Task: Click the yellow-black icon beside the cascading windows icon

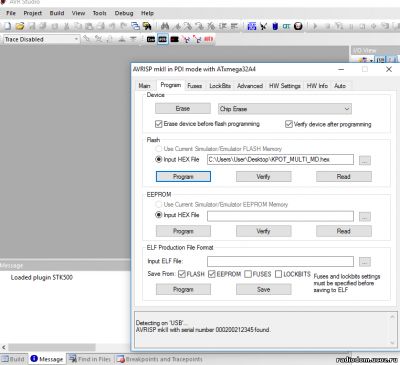Action: coord(147,26)
